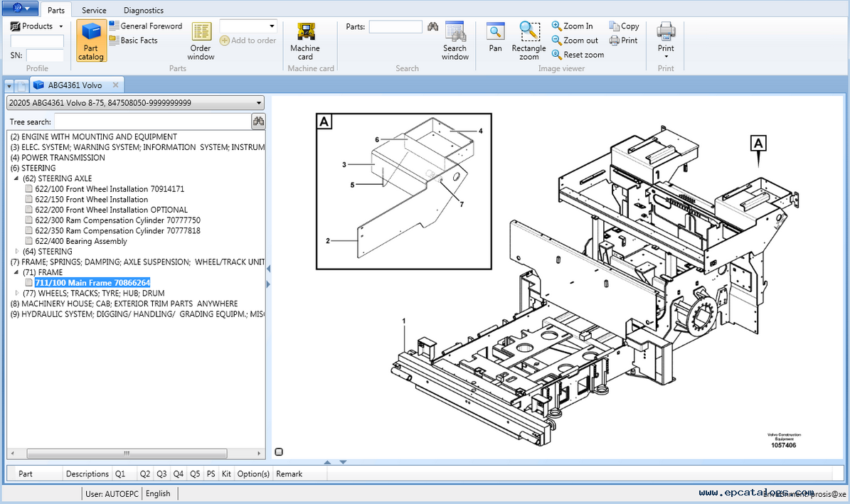Viewport: 850px width, 504px height.
Task: Open the Products dropdown
Action: coord(37,26)
